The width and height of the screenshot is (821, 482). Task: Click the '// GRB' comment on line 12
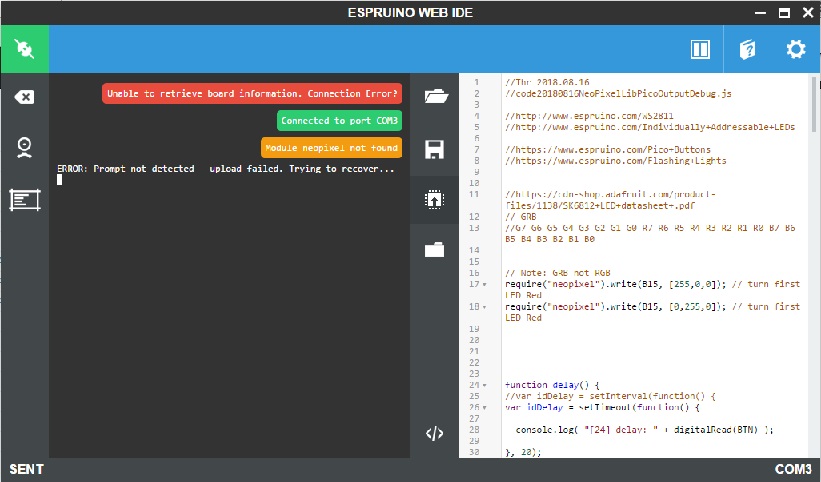[x=520, y=217]
